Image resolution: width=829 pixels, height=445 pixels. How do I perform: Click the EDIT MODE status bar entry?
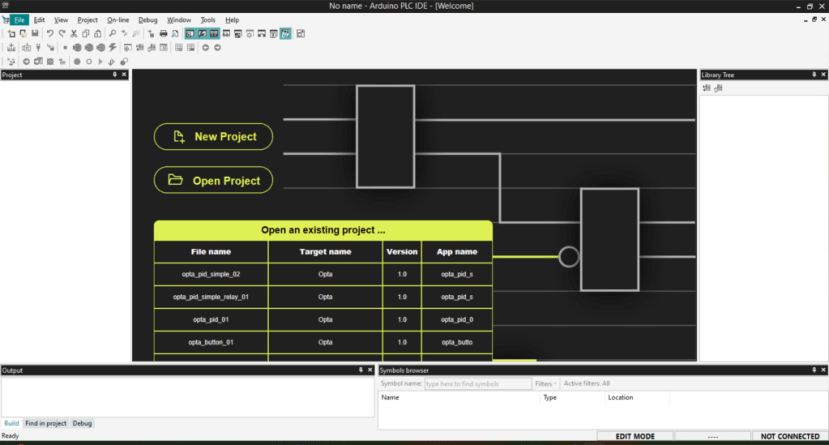pos(635,437)
